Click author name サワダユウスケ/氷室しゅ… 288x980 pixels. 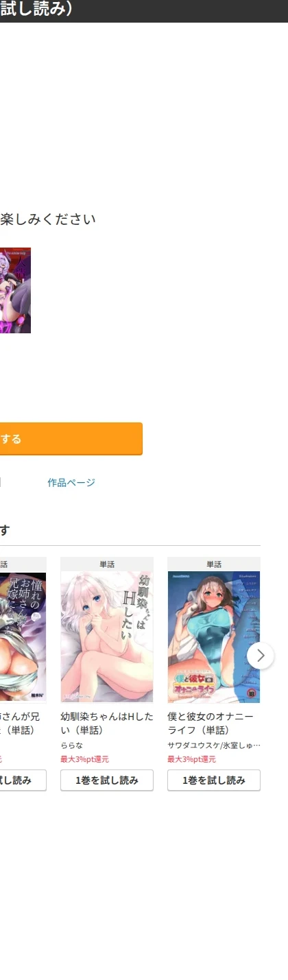214,745
